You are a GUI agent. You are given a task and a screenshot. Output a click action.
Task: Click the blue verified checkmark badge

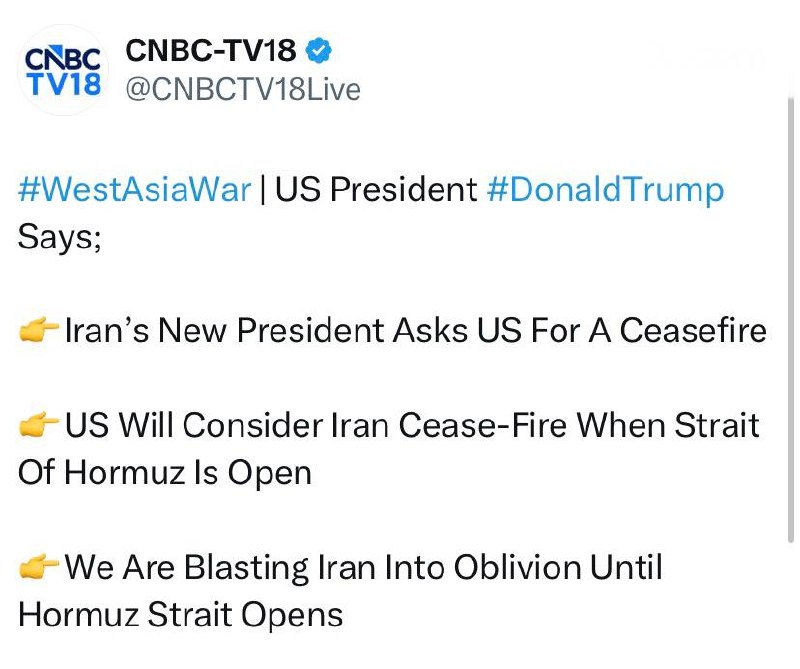[320, 50]
